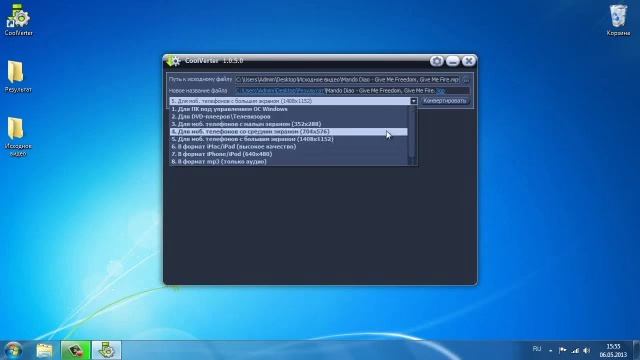Click the RU language indicator

(537, 349)
